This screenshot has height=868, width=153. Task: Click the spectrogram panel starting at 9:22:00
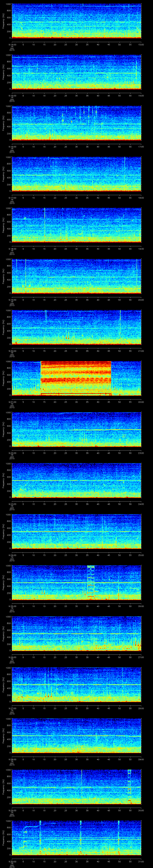(77, 430)
